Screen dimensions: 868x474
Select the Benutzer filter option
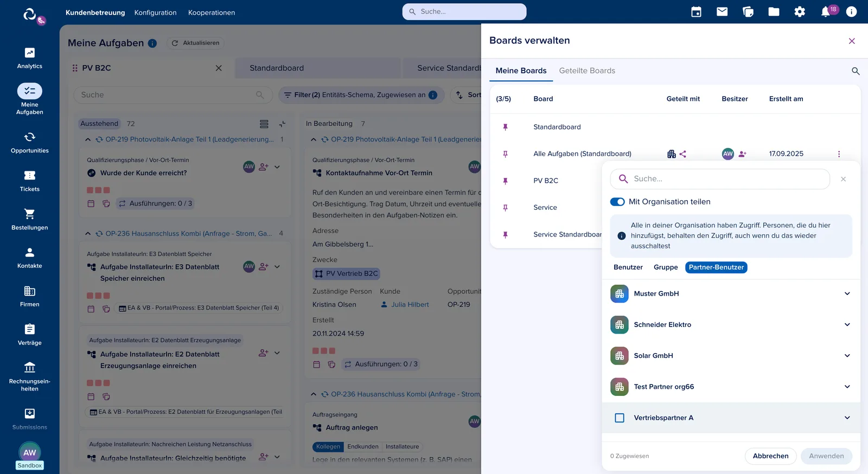click(x=628, y=267)
